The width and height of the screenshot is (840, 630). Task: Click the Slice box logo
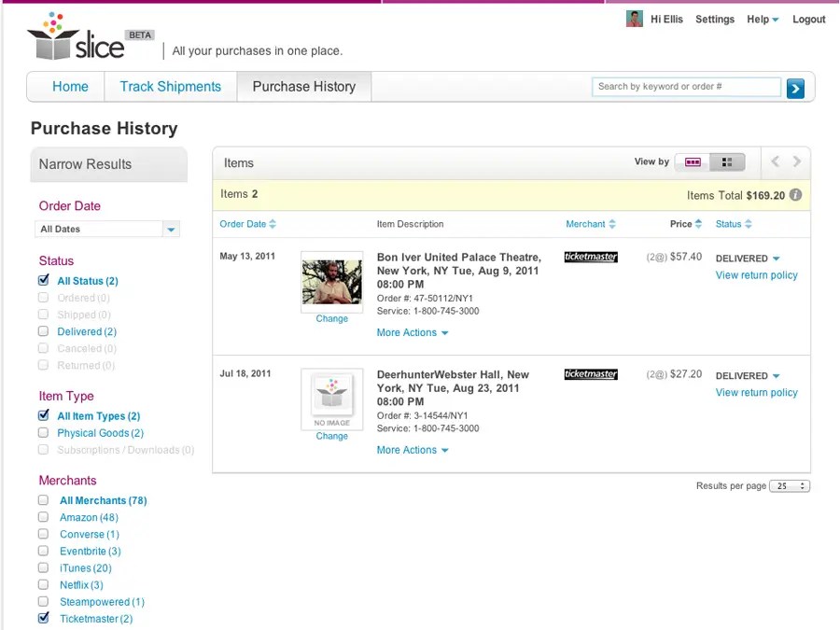pos(77,36)
